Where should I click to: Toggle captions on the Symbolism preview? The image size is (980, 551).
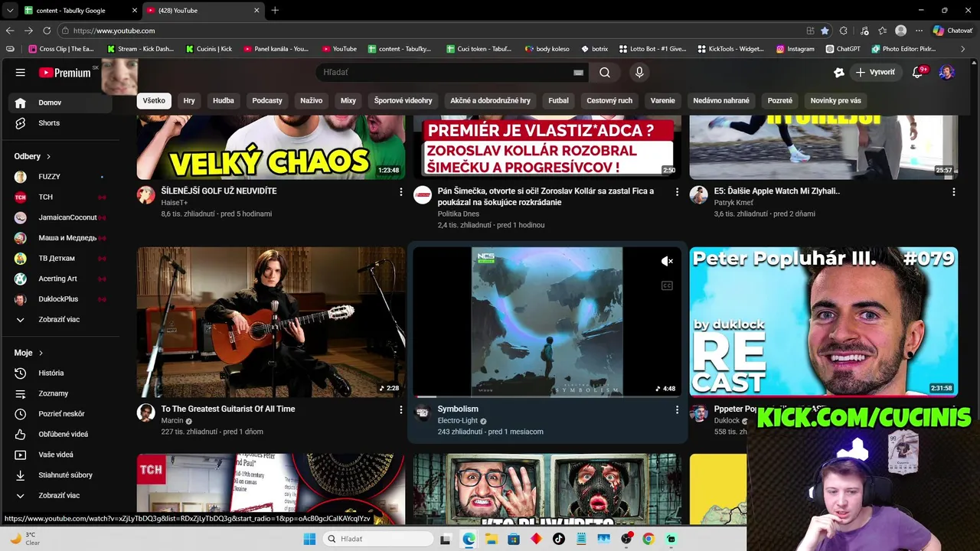tap(667, 285)
